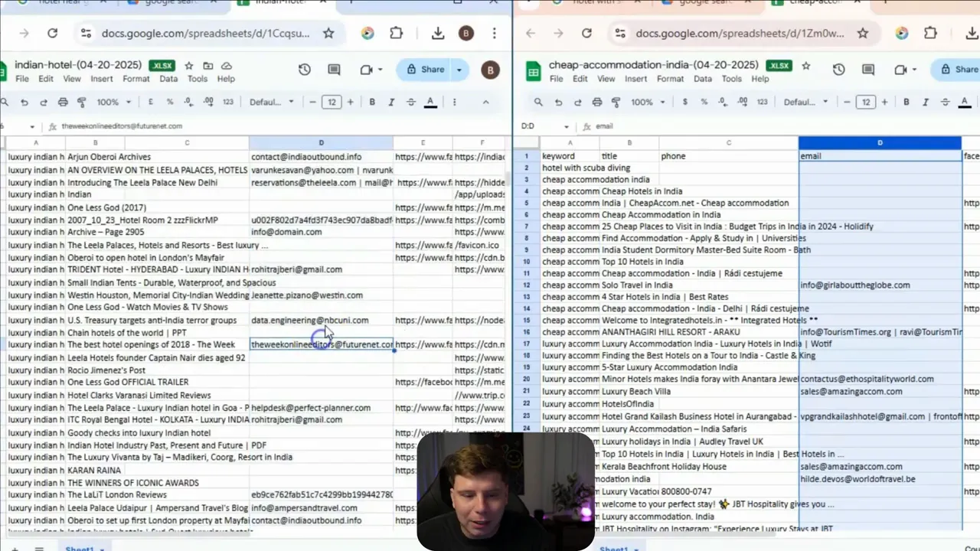
Task: Decrease font size in indian-hotel toolbar
Action: pyautogui.click(x=312, y=102)
